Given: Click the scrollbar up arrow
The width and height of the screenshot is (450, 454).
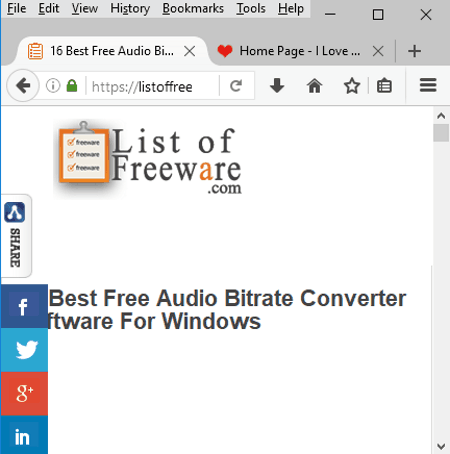Looking at the screenshot, I should [441, 116].
